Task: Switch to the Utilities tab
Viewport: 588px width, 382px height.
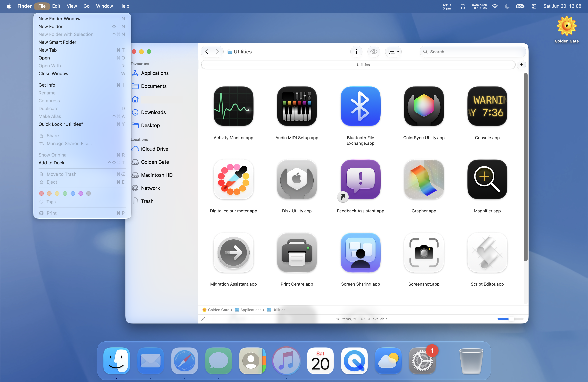Action: (358, 65)
